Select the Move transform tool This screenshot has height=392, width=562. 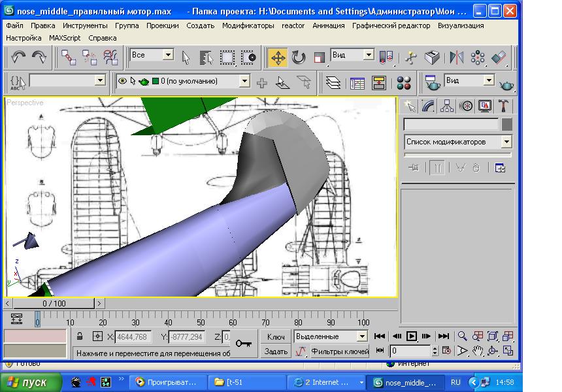(278, 57)
